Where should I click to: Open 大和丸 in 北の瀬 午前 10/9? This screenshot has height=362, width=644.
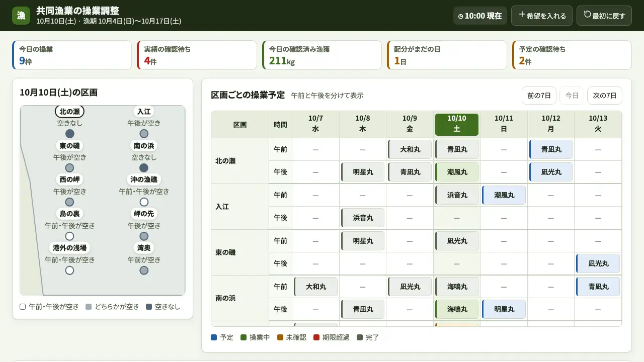410,149
